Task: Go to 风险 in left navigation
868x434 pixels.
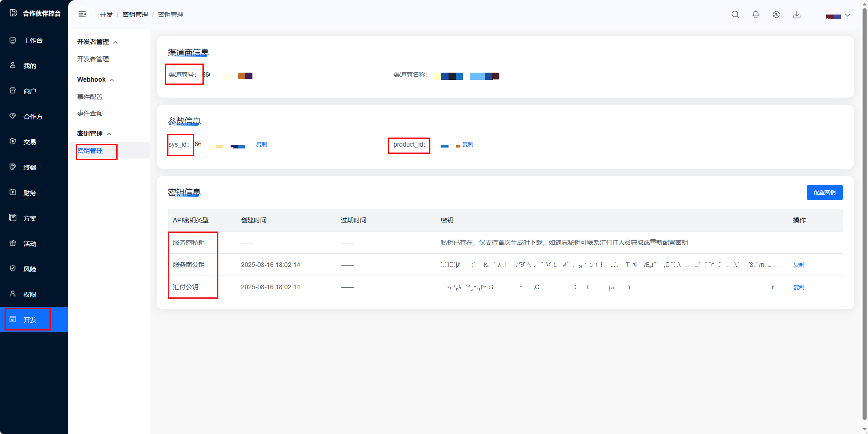Action: pos(30,269)
